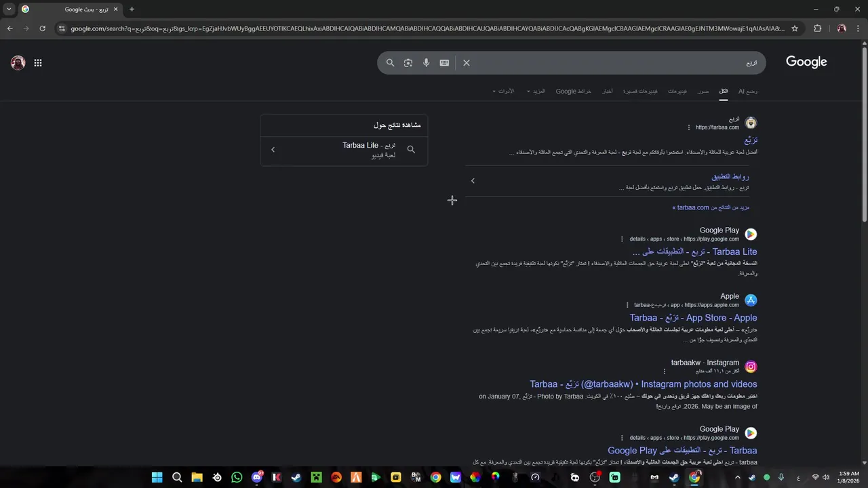Open Minecraft icon in taskbar
The height and width of the screenshot is (488, 868).
(x=316, y=477)
